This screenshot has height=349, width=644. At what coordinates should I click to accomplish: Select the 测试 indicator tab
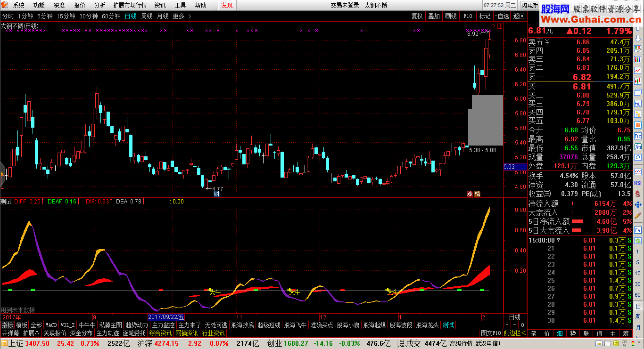(448, 325)
